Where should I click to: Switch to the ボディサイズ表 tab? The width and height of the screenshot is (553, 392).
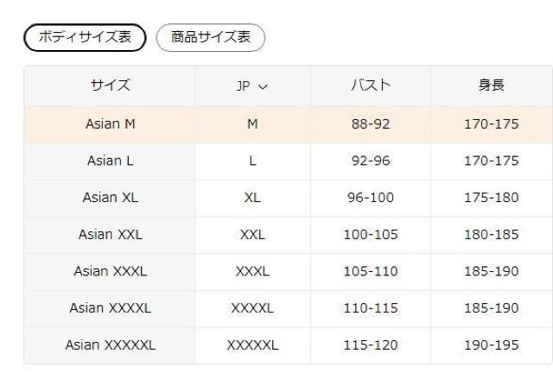pos(84,37)
